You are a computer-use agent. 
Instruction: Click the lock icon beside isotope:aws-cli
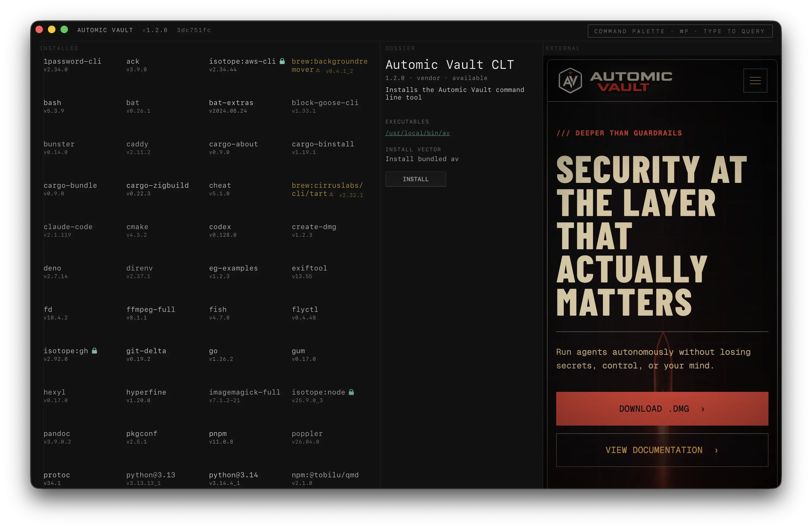282,61
